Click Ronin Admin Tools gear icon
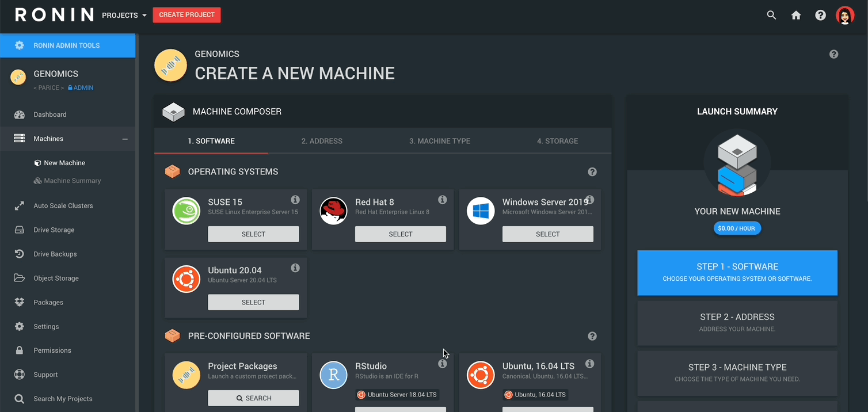This screenshot has height=412, width=868. click(x=20, y=45)
